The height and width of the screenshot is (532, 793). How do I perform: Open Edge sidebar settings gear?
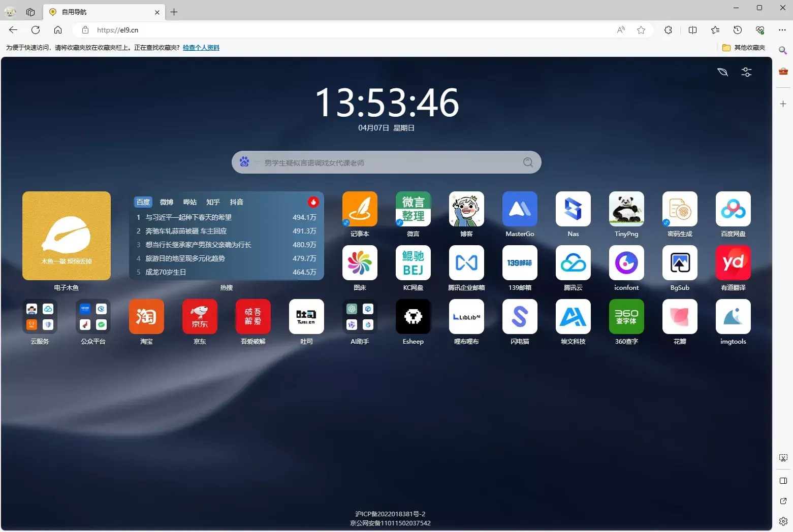(x=783, y=521)
